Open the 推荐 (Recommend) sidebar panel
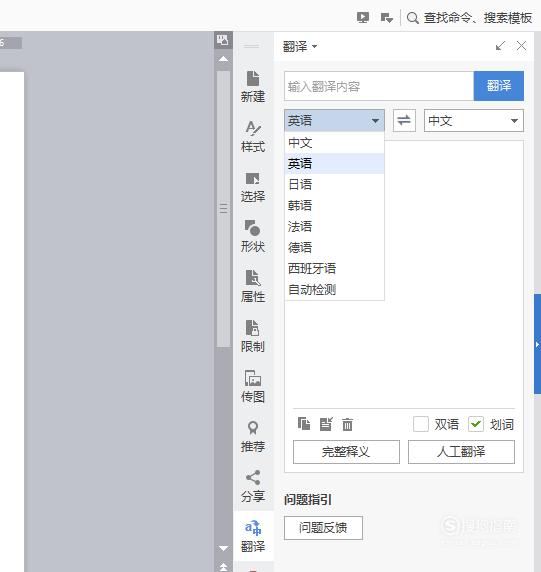Screen dimensions: 541x572 (x=253, y=436)
